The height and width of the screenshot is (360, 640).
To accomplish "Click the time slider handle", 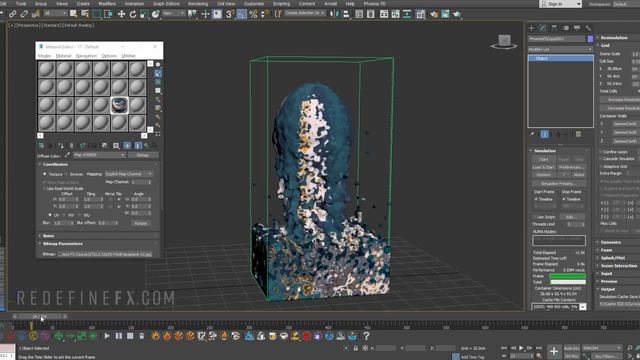I will pos(40,316).
